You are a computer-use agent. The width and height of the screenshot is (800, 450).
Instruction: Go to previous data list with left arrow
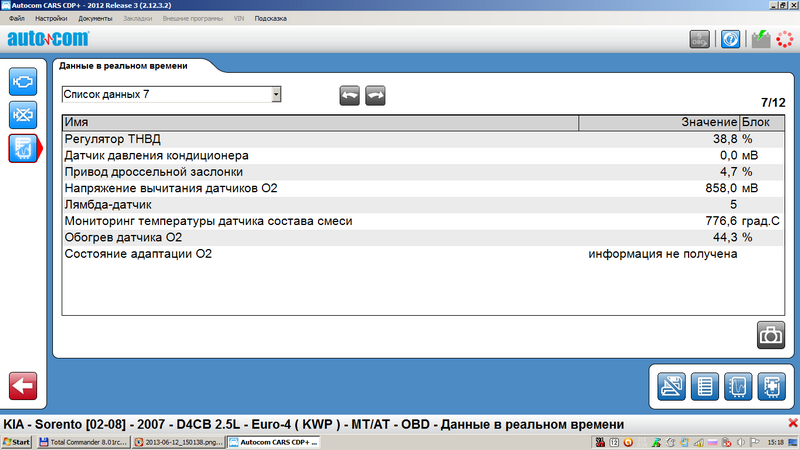click(349, 95)
